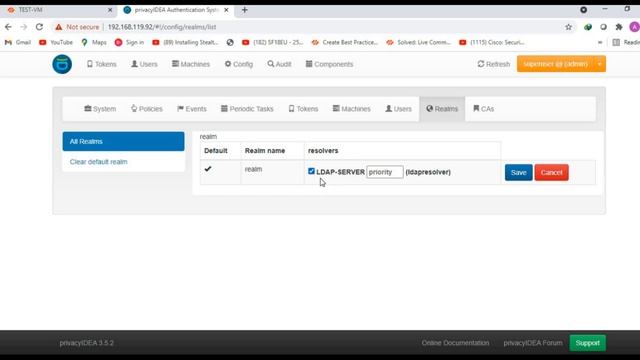Image resolution: width=640 pixels, height=360 pixels.
Task: Open the YouTube bookmark
Action: 56,42
